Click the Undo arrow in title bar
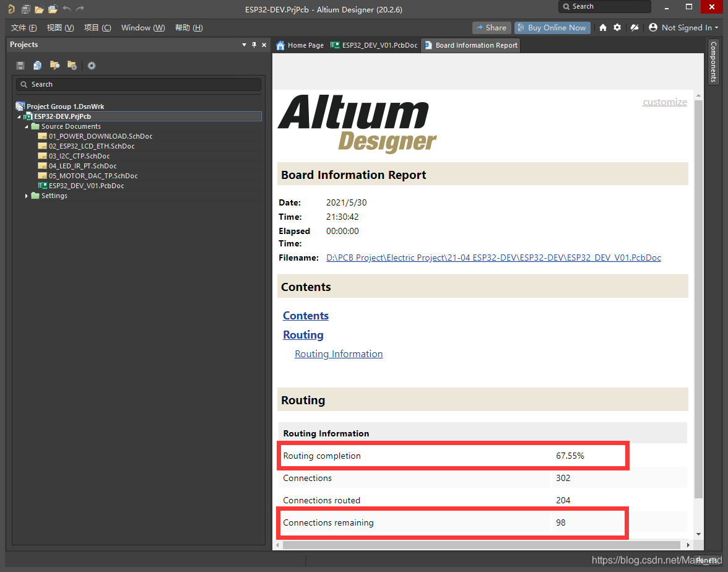This screenshot has width=728, height=572. (x=66, y=9)
